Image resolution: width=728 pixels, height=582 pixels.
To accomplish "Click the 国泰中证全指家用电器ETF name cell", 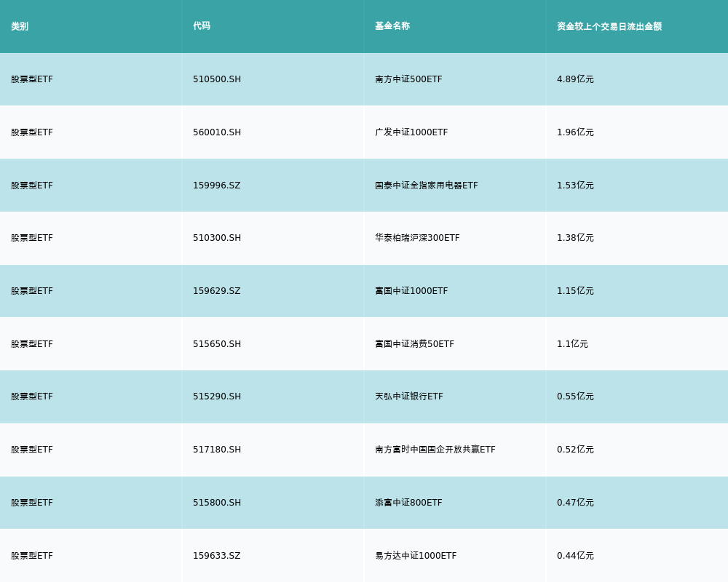I will (x=427, y=186).
